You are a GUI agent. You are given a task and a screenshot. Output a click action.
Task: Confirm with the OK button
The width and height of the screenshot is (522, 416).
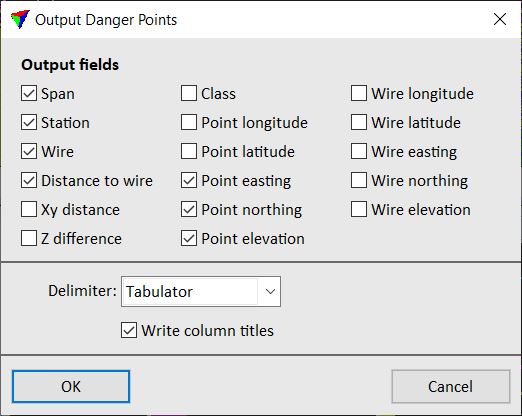[71, 386]
